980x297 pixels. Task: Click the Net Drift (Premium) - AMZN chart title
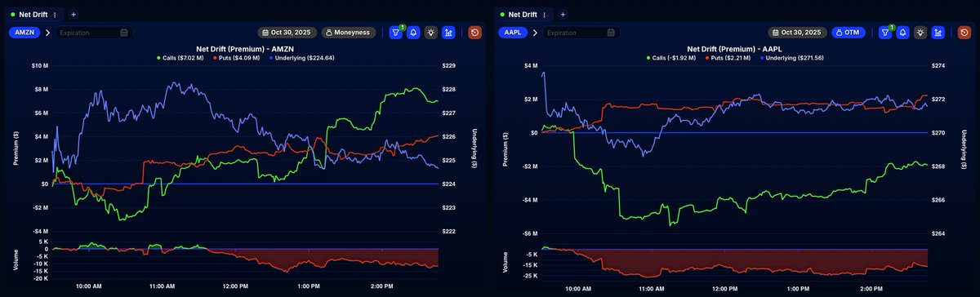[x=245, y=49]
